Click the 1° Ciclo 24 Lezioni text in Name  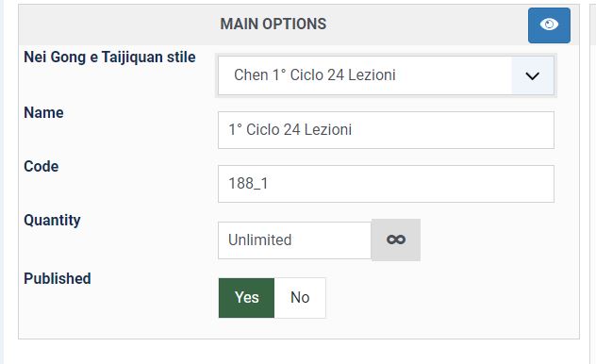(290, 129)
